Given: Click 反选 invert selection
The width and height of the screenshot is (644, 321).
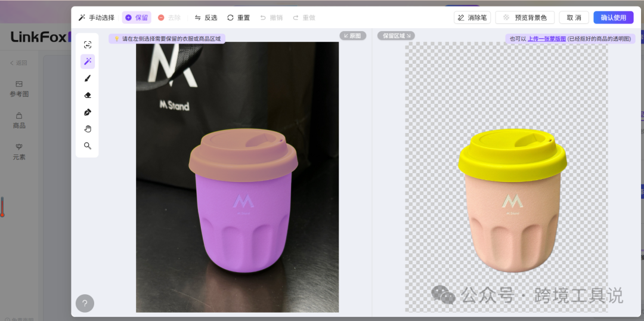Looking at the screenshot, I should coord(206,18).
